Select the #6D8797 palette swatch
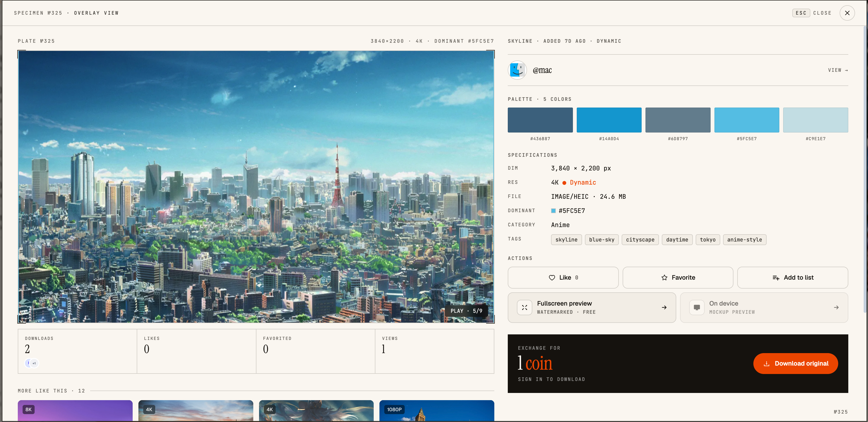This screenshot has width=868, height=422. [x=678, y=120]
